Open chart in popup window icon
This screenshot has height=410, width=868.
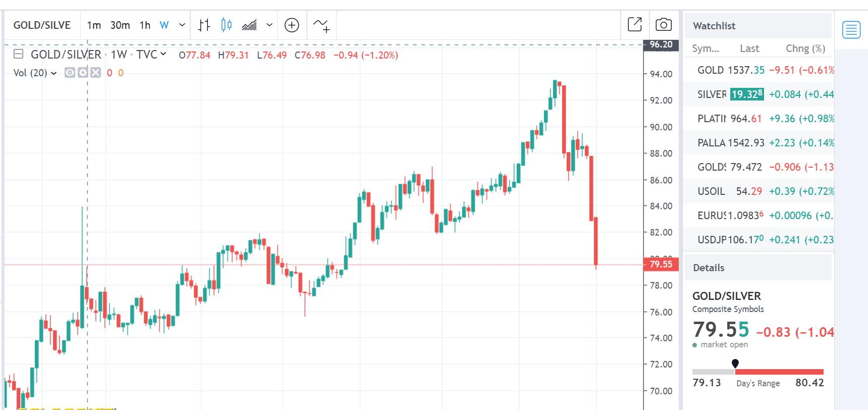click(634, 24)
